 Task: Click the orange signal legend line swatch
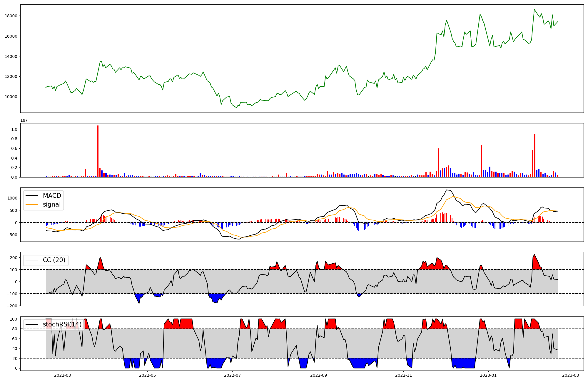coord(32,205)
